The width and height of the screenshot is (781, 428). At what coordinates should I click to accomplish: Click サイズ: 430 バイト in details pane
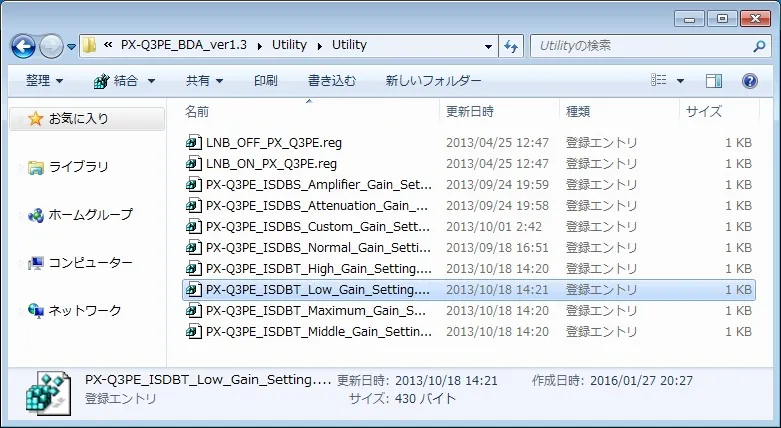(402, 399)
